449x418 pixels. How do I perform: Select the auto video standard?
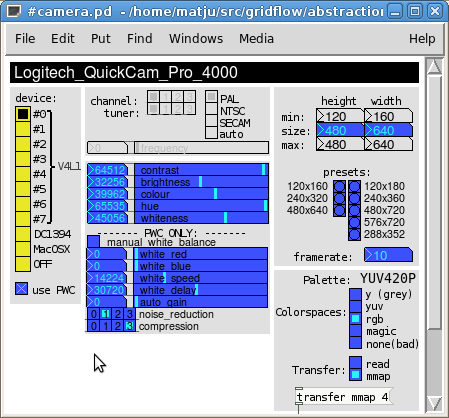(211, 133)
